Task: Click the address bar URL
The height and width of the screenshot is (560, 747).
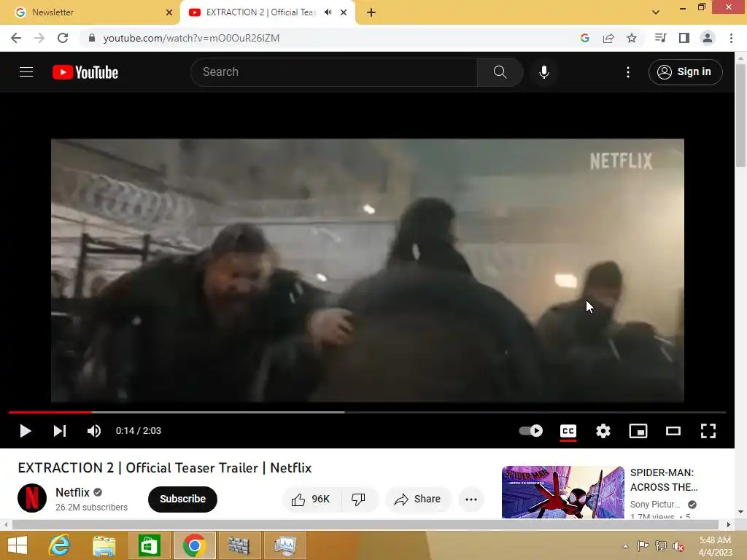Action: (x=191, y=38)
